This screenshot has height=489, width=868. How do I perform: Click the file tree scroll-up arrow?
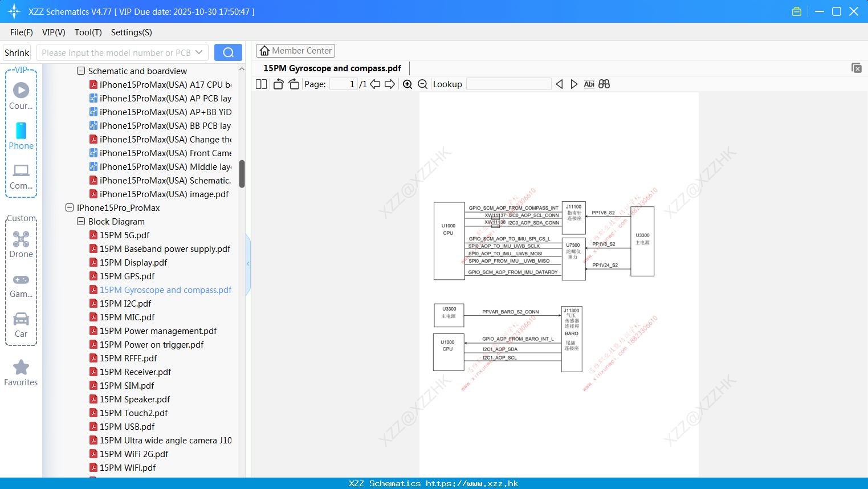242,69
